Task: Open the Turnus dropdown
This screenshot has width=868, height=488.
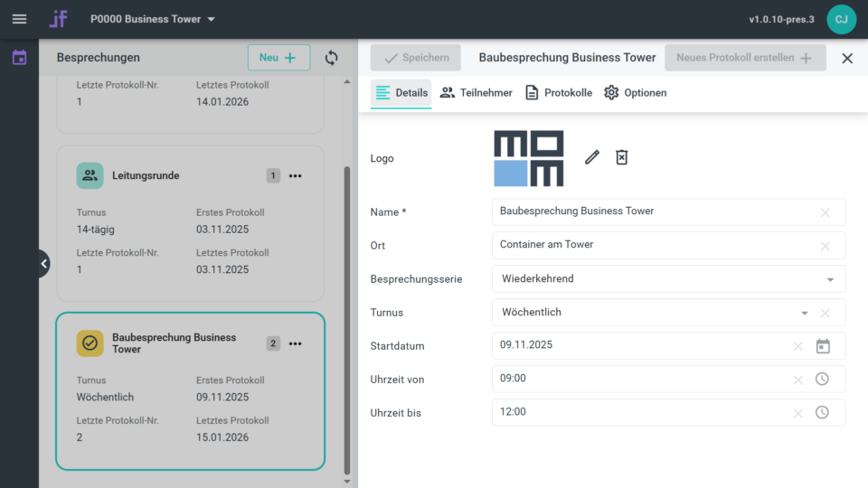Action: point(804,313)
